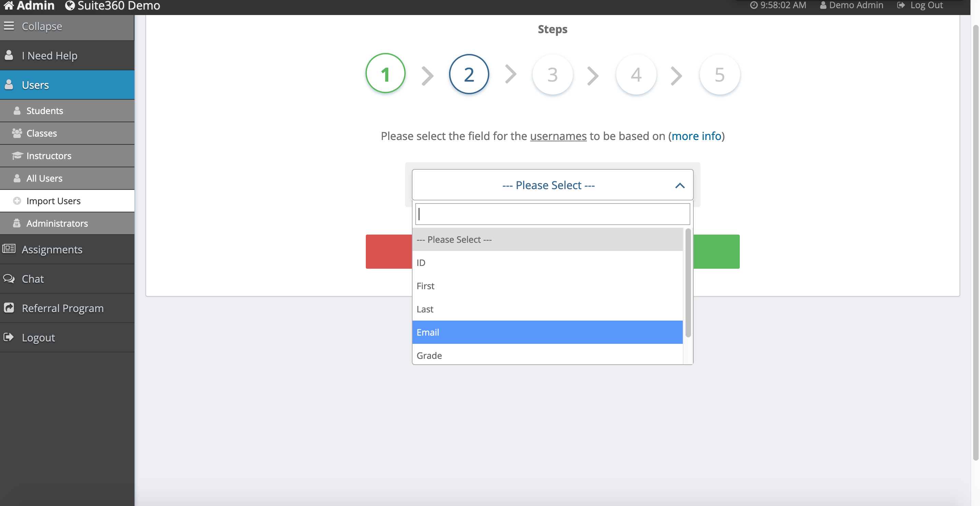This screenshot has height=506, width=980.
Task: Click the Referral Program share icon
Action: tap(9, 308)
